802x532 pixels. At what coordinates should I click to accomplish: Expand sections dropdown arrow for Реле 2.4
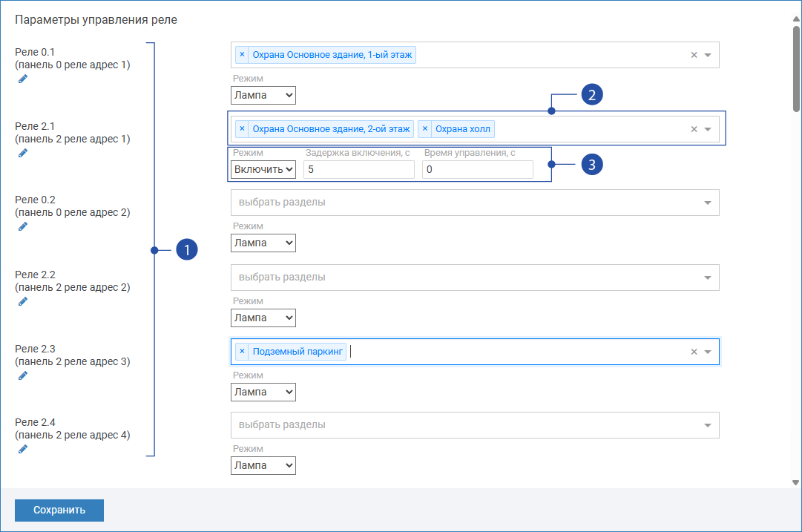(707, 425)
